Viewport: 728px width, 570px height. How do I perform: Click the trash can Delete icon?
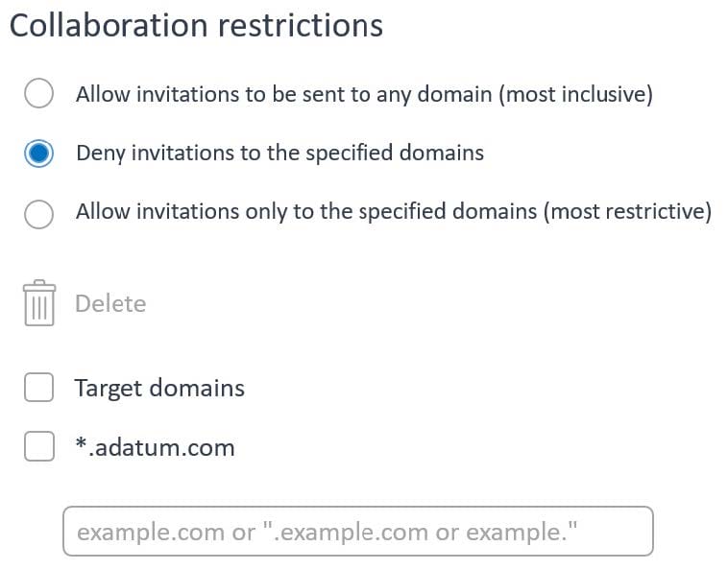(x=39, y=303)
